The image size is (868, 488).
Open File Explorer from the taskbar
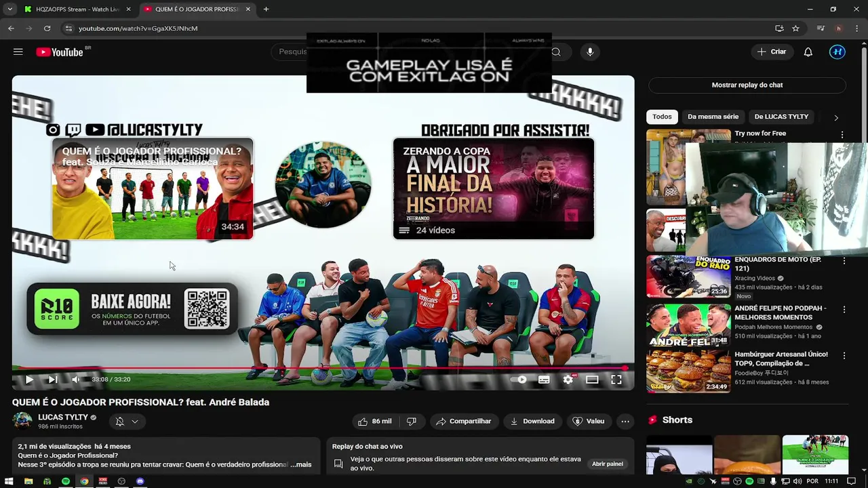pos(28,481)
